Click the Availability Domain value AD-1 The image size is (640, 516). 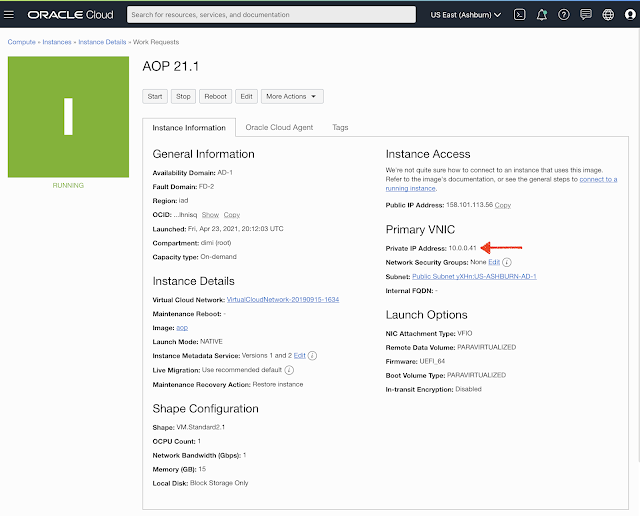[x=225, y=173]
